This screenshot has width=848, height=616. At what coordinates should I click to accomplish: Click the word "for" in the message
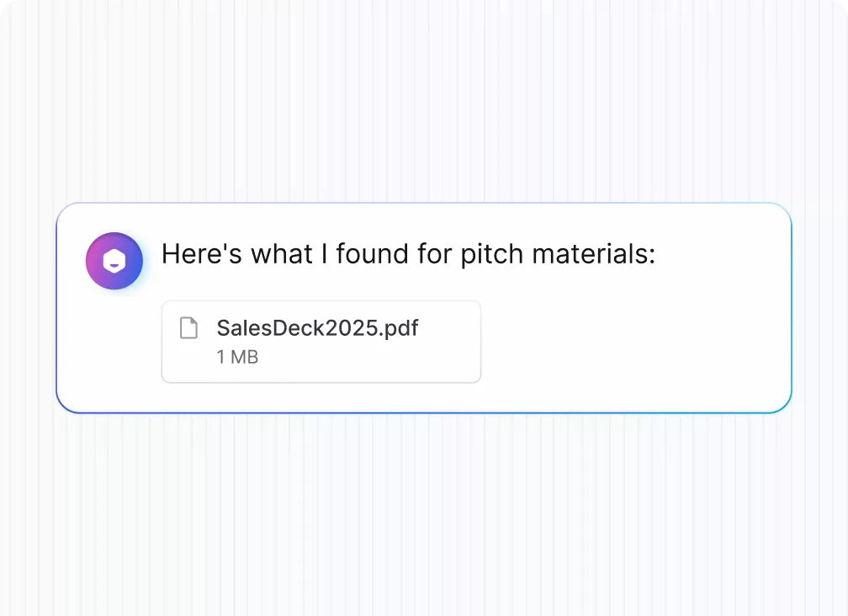(434, 254)
